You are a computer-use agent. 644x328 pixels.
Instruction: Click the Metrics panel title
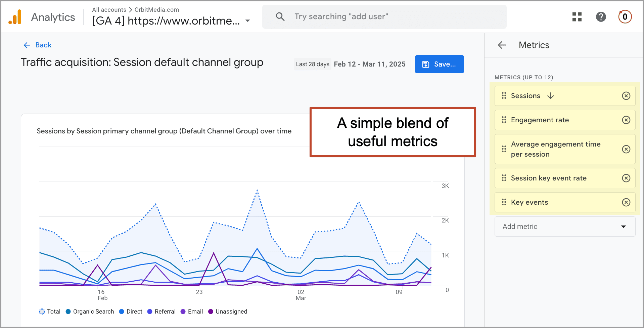(534, 45)
